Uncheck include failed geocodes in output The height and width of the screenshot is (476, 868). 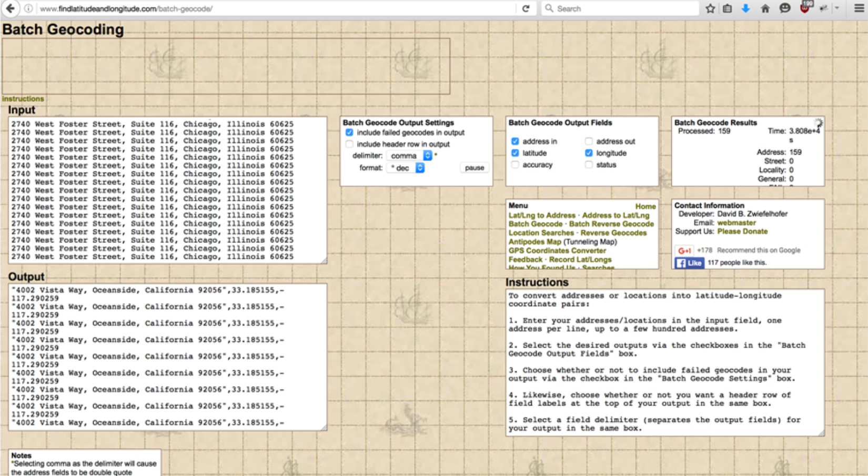(349, 133)
